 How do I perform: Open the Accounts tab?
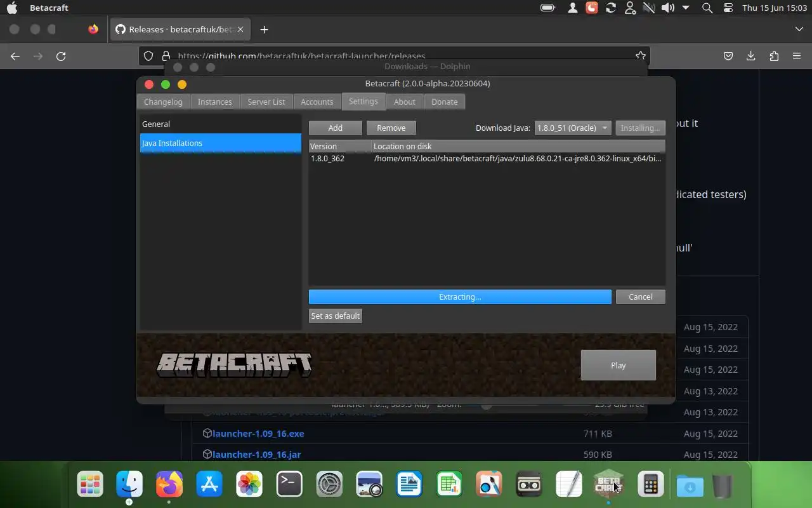[x=317, y=102]
